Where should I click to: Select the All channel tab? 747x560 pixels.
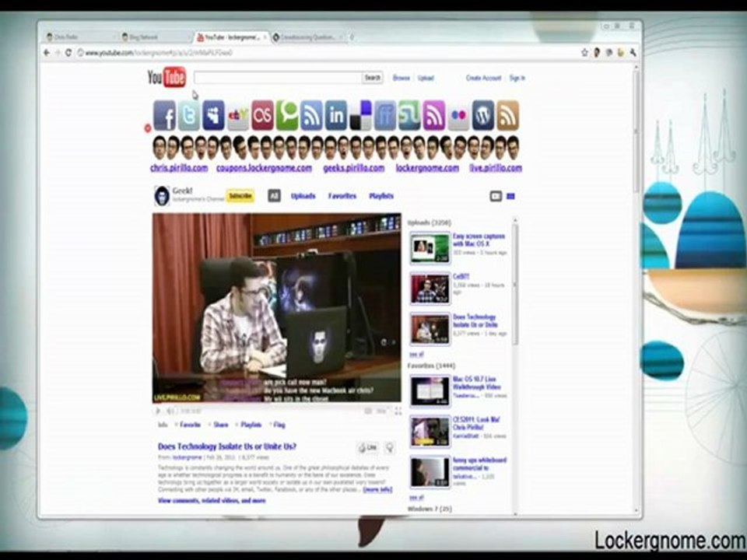point(274,196)
